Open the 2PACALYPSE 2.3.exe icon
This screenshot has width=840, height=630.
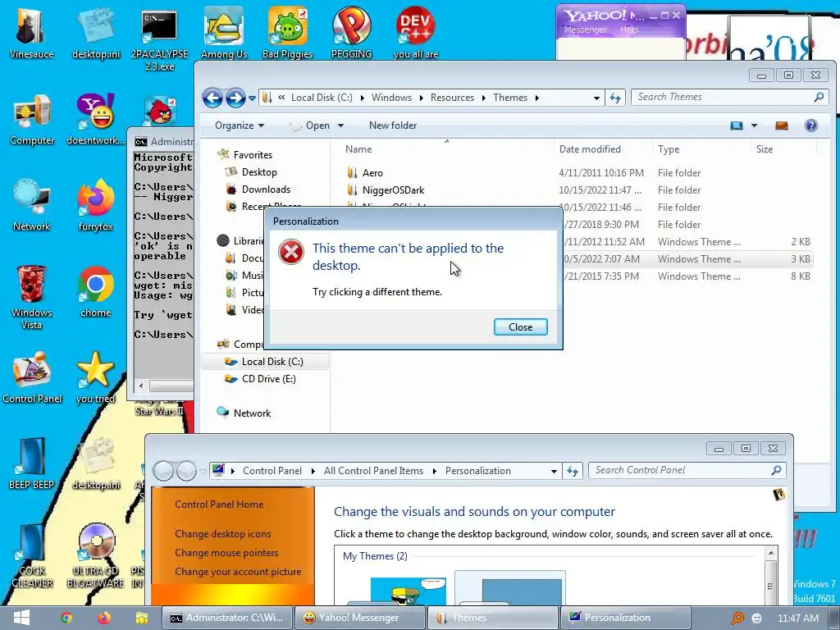tap(160, 39)
